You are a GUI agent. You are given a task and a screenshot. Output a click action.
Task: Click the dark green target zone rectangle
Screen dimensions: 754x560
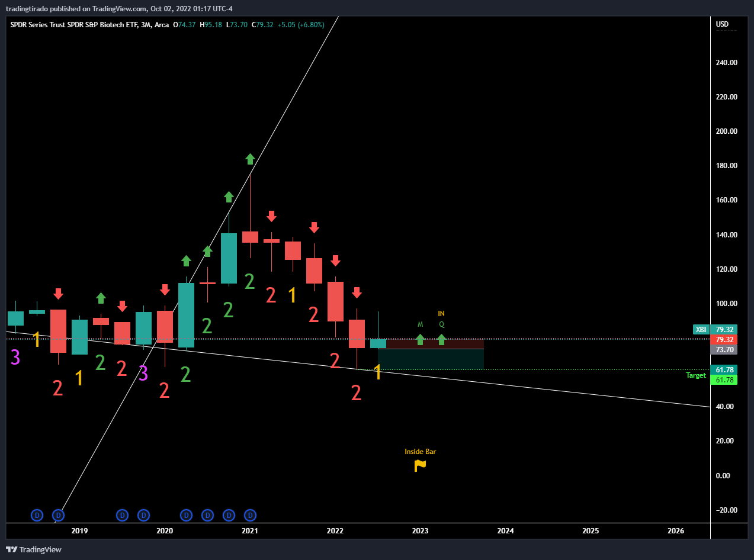click(431, 359)
